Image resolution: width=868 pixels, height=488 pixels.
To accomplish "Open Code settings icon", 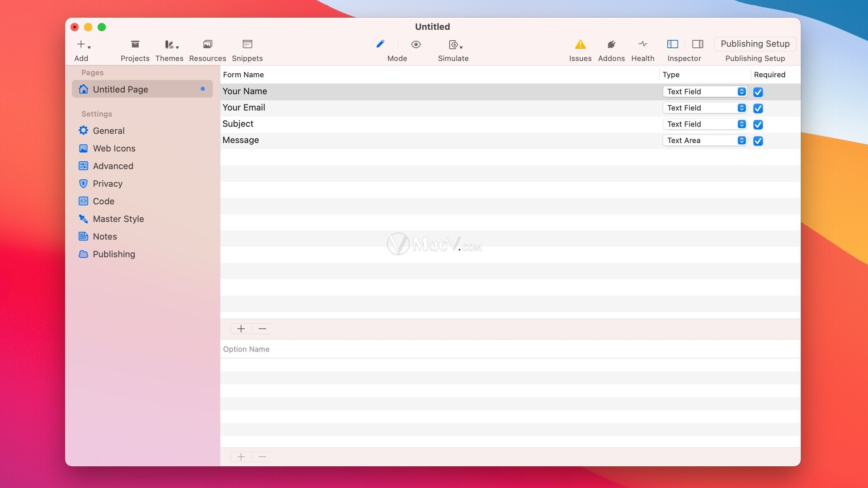I will click(83, 201).
